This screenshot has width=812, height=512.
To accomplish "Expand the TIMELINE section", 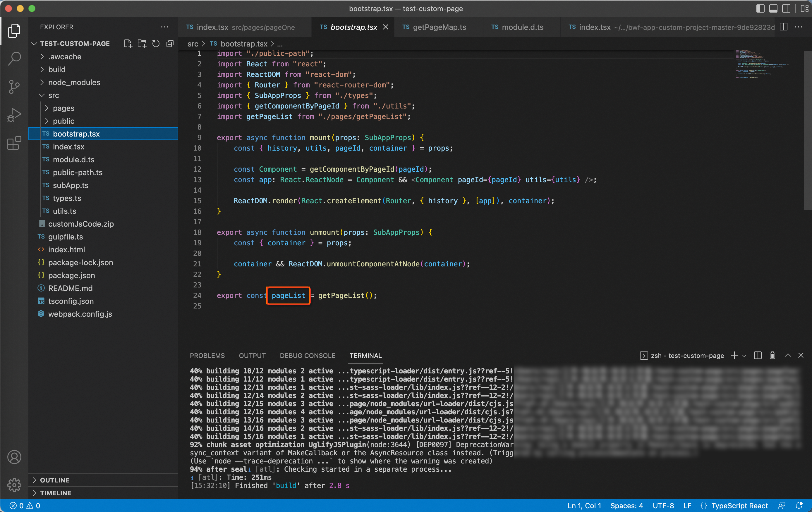I will (x=103, y=492).
